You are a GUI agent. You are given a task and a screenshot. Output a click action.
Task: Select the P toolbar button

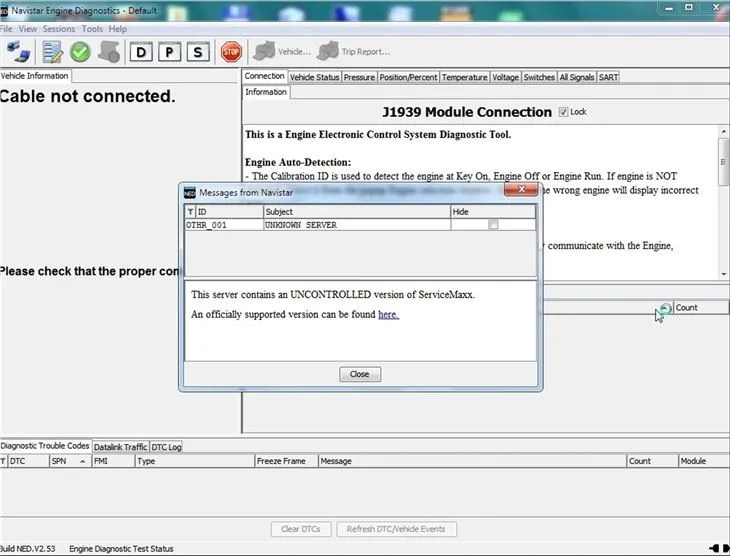click(x=169, y=52)
